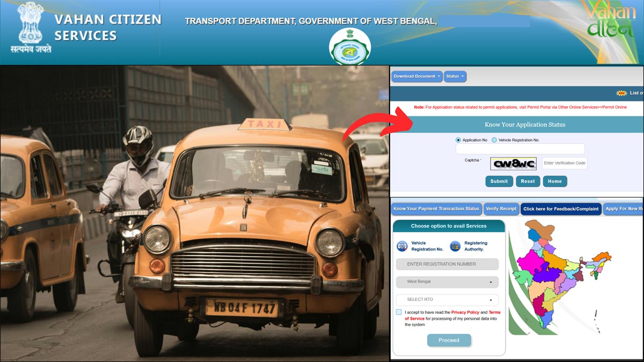Switch to Click here for Feedback/Complaint

[x=561, y=209]
